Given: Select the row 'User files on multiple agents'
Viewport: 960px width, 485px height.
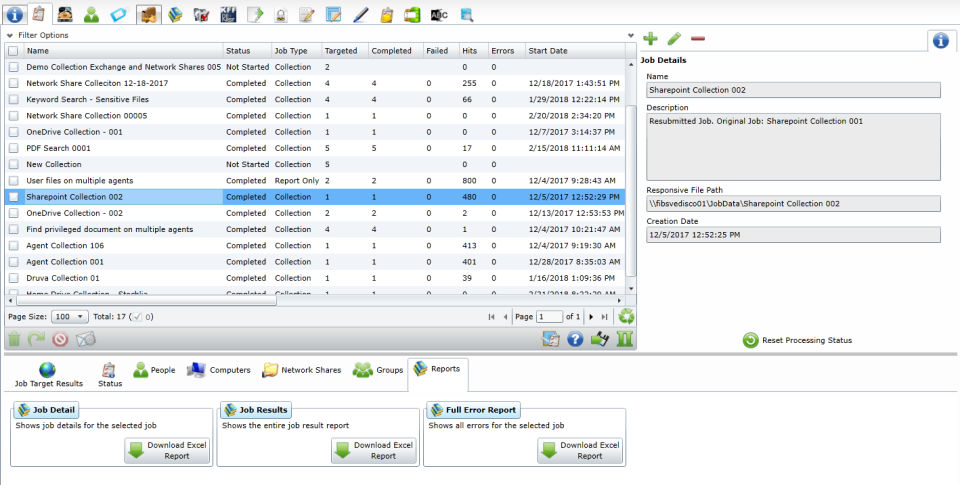Looking at the screenshot, I should point(315,181).
